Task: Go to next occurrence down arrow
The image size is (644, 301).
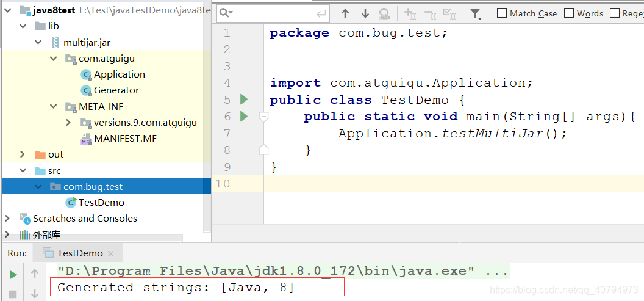Action: click(365, 13)
